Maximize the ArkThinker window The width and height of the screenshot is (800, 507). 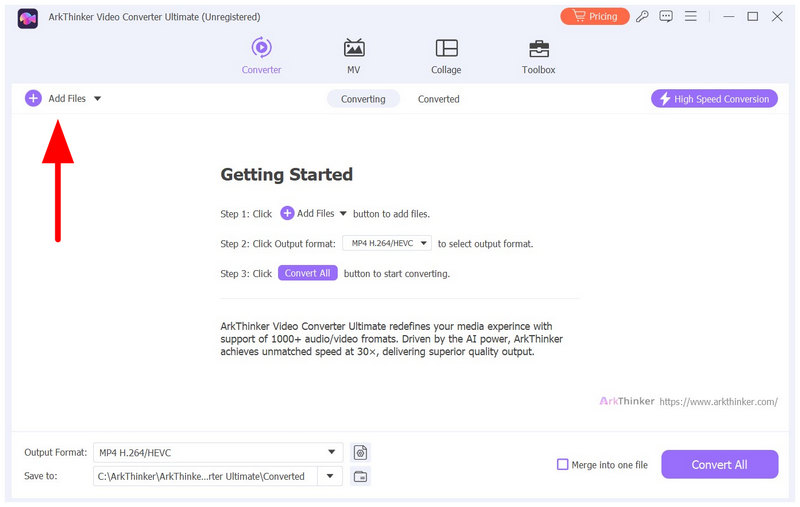click(x=753, y=16)
